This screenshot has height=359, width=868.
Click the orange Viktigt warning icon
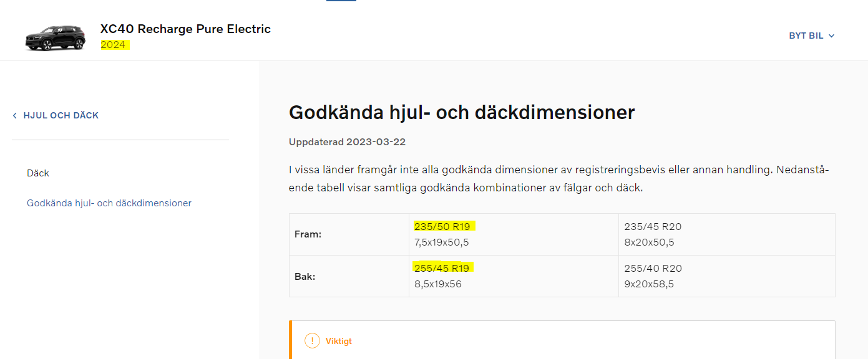pos(312,341)
